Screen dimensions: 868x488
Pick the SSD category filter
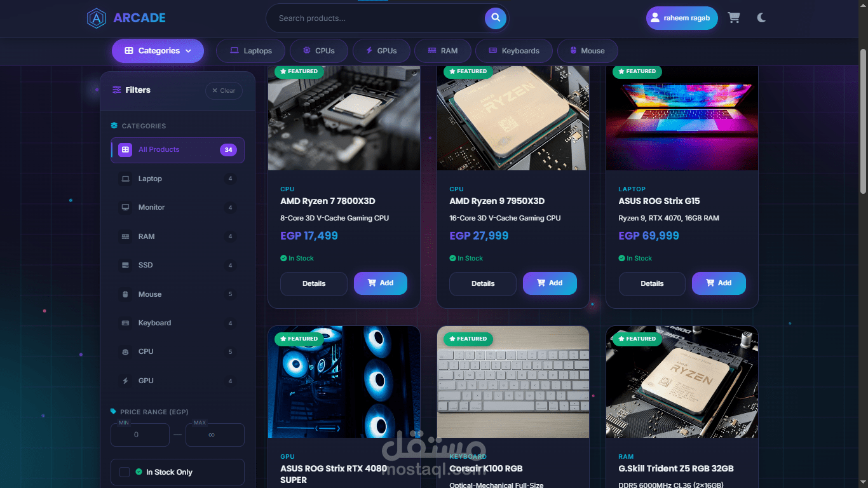pyautogui.click(x=177, y=265)
